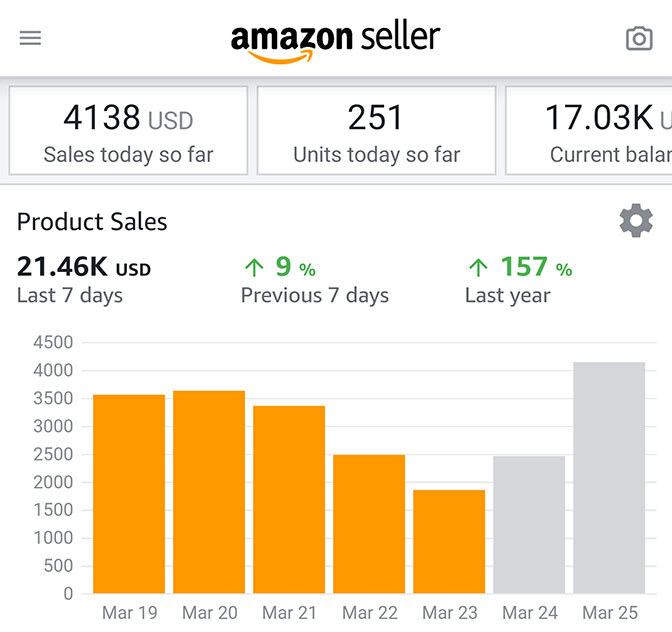
Task: Select the Mar 20 sales bar
Action: [x=209, y=491]
